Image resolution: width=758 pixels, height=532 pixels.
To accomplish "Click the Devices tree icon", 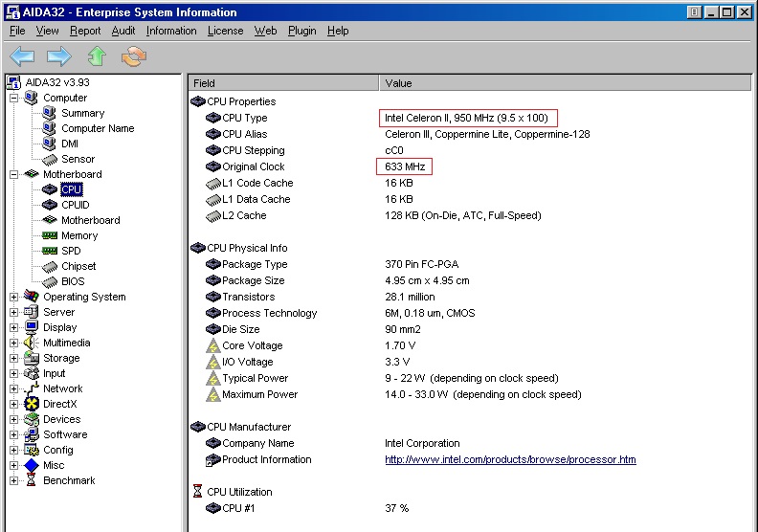I will (x=31, y=419).
